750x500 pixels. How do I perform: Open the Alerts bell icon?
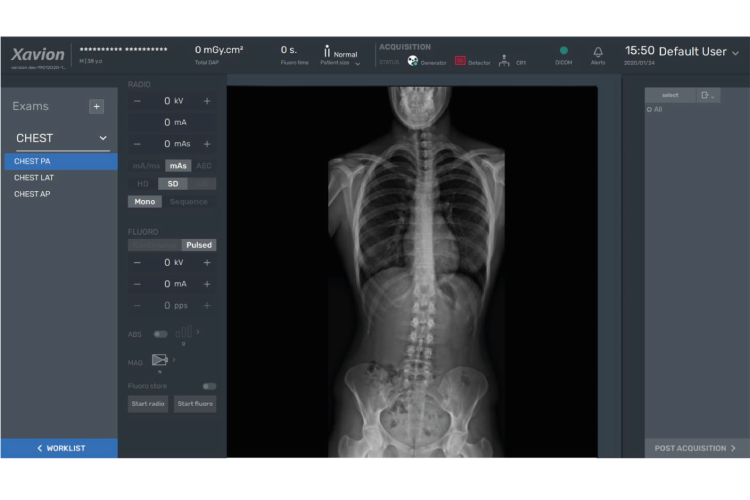pyautogui.click(x=598, y=52)
